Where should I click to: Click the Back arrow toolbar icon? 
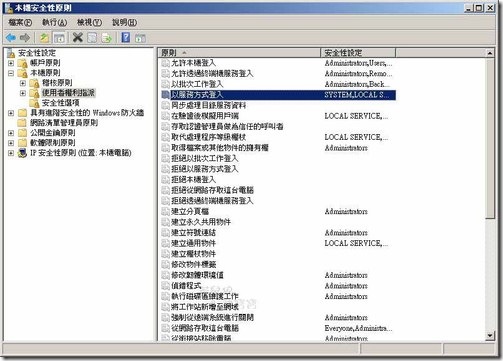tap(11, 38)
